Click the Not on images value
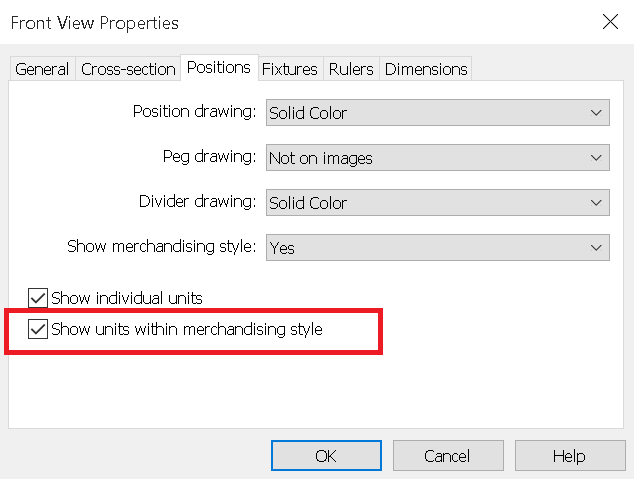This screenshot has width=636, height=479. [x=321, y=158]
